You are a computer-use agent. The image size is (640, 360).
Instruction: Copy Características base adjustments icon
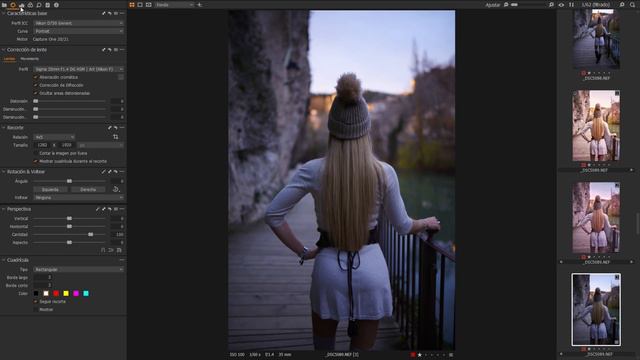point(104,13)
